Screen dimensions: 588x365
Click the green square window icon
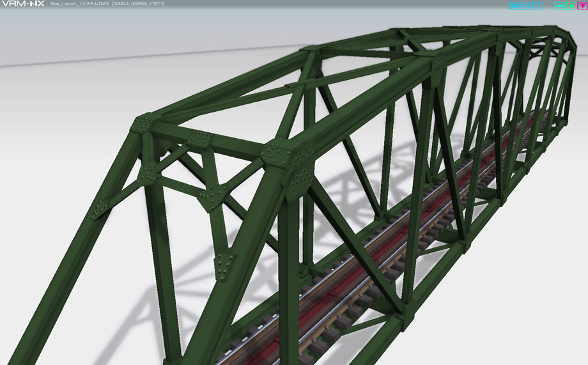click(x=571, y=6)
